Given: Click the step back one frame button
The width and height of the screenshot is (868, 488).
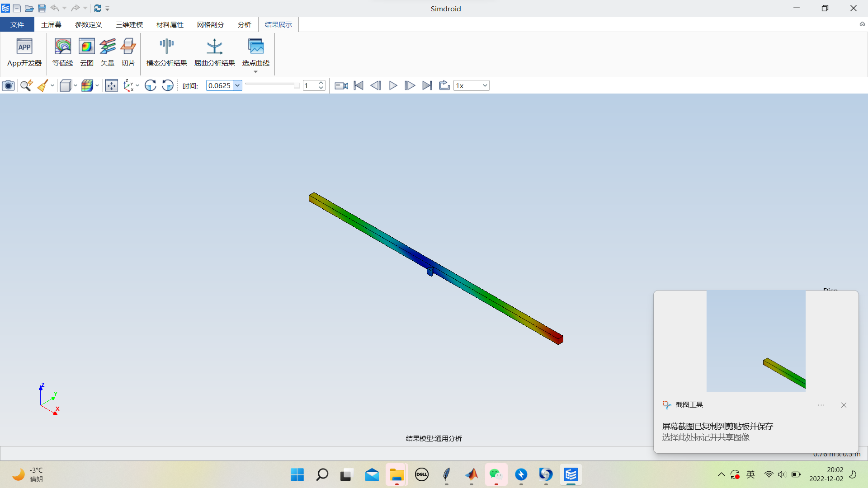Looking at the screenshot, I should click(x=376, y=85).
